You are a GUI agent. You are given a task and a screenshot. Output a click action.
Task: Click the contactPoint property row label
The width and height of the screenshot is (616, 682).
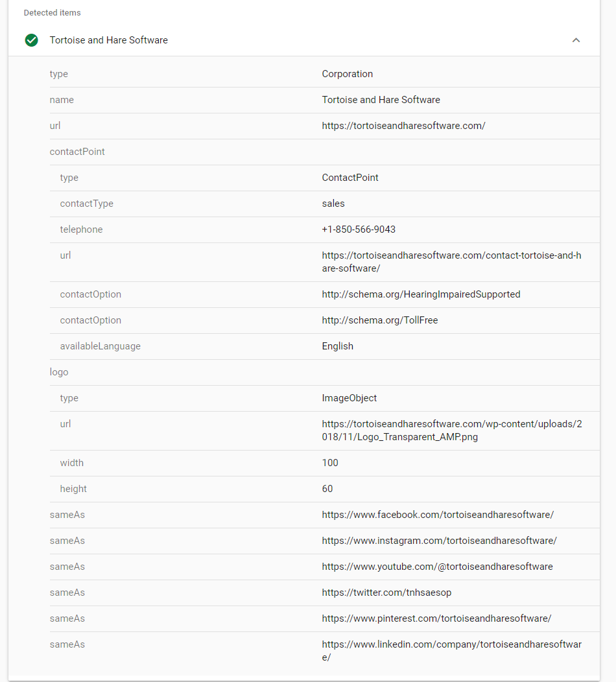click(77, 152)
